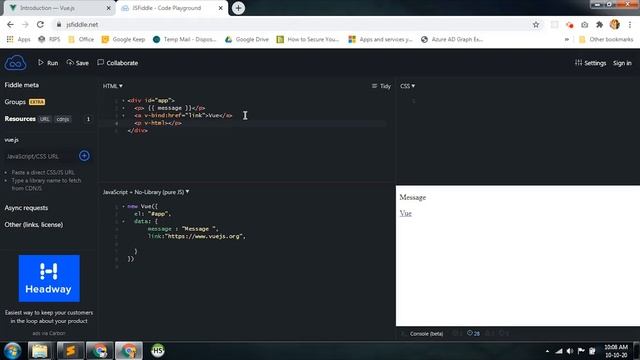
Task: Click the JSFiddle cloud logo
Action: pyautogui.click(x=15, y=63)
